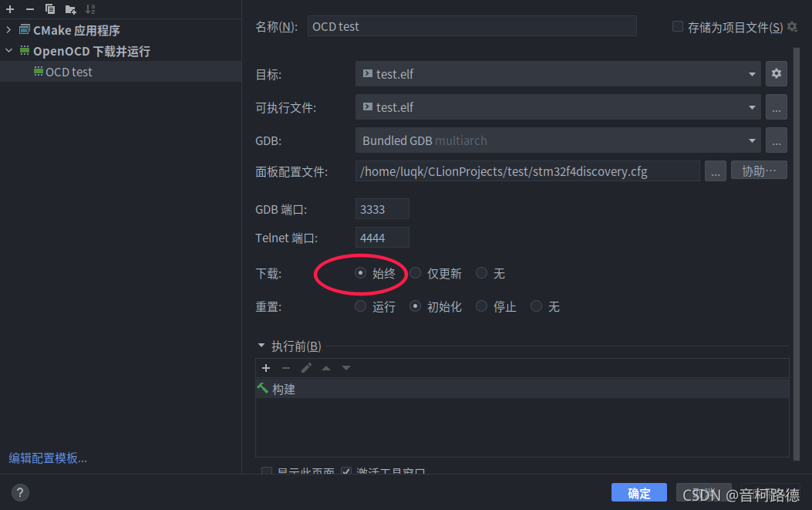Open the 目标 target dropdown
Image resolution: width=812 pixels, height=510 pixels.
coord(558,74)
